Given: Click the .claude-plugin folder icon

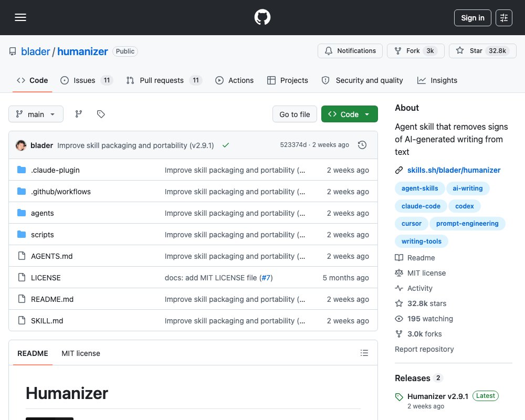Looking at the screenshot, I should coord(22,170).
